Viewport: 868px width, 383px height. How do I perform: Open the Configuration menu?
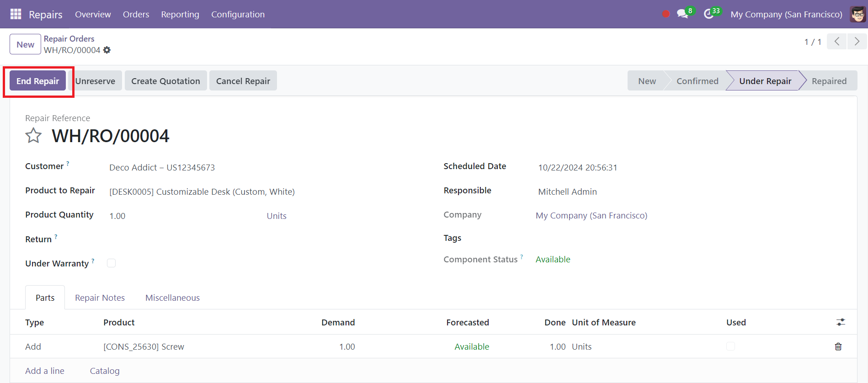click(x=238, y=14)
